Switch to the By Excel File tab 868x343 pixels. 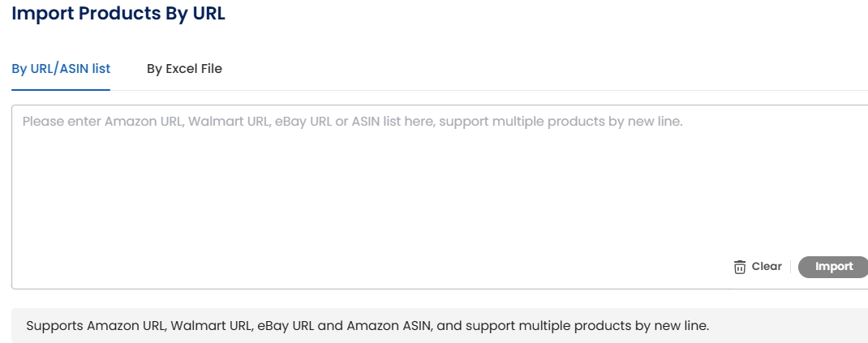click(x=184, y=69)
